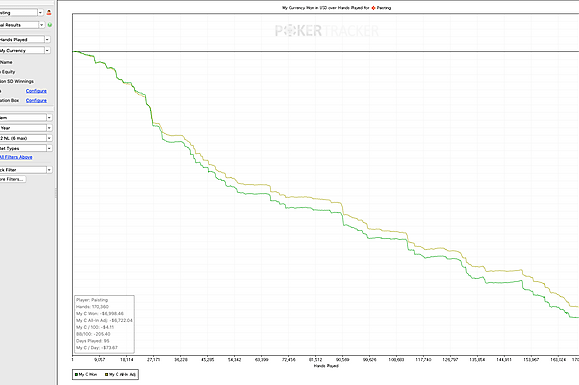The height and width of the screenshot is (385, 579).
Task: Open the Bet Types dropdown
Action: 49,148
